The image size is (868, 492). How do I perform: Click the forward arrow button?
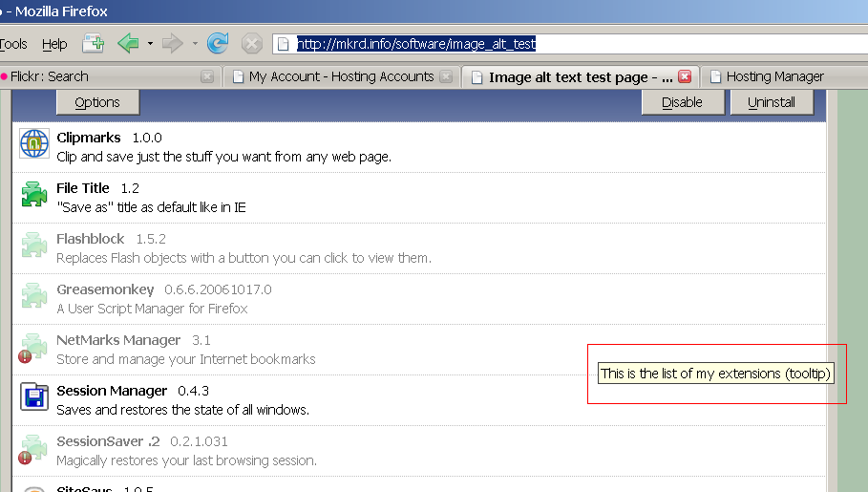tap(172, 43)
